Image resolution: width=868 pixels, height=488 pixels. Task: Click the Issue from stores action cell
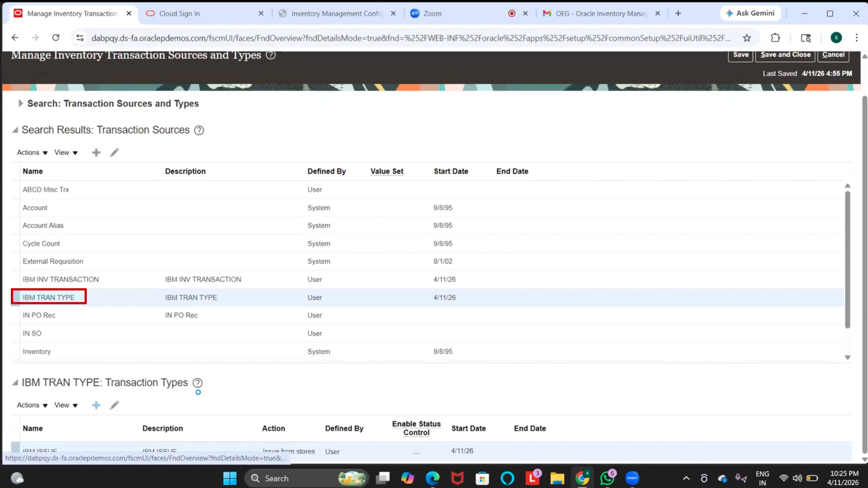[x=288, y=451]
